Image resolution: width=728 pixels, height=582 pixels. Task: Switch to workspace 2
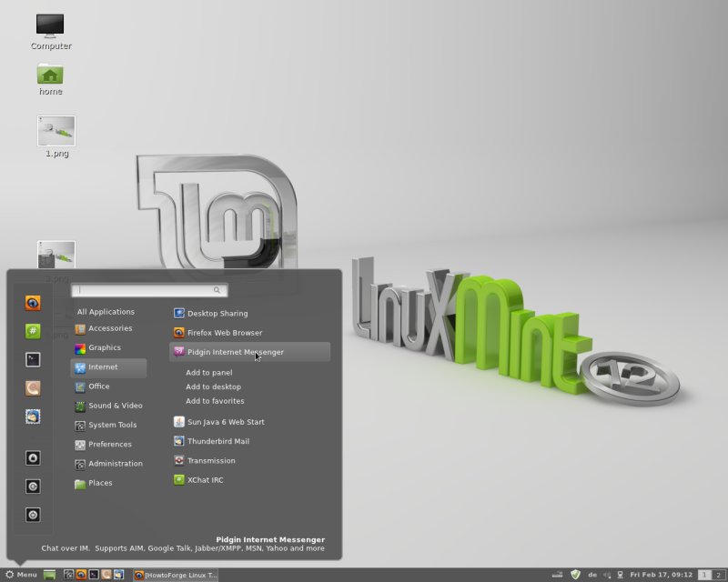coord(719,575)
